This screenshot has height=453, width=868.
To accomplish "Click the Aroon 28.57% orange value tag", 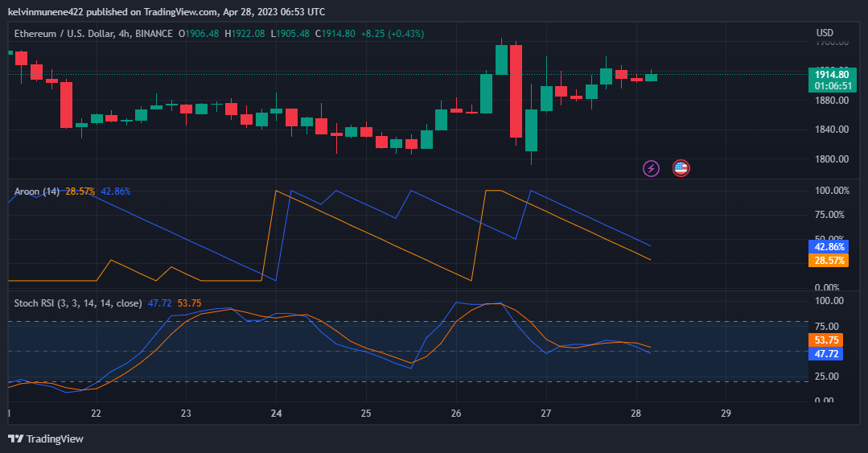I will [x=829, y=260].
